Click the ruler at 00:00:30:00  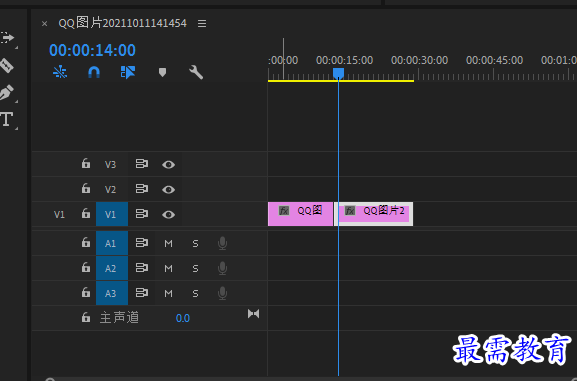pyautogui.click(x=419, y=60)
